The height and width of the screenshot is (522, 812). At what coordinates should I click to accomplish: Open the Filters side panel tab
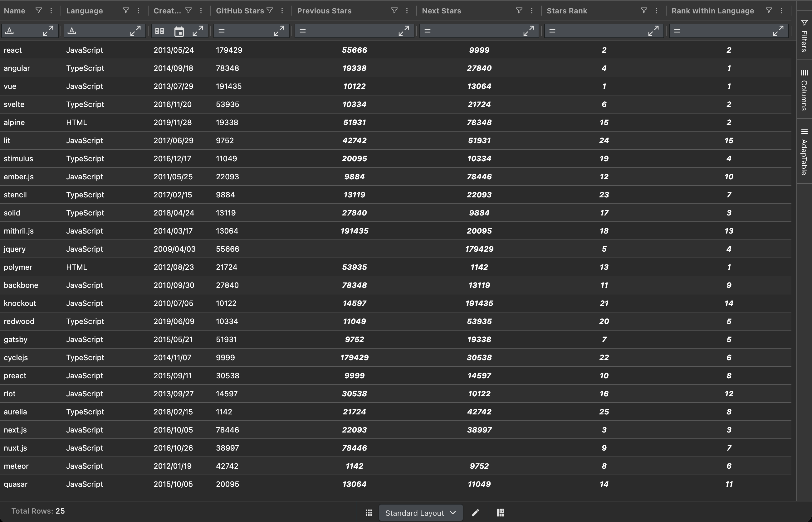(x=804, y=35)
